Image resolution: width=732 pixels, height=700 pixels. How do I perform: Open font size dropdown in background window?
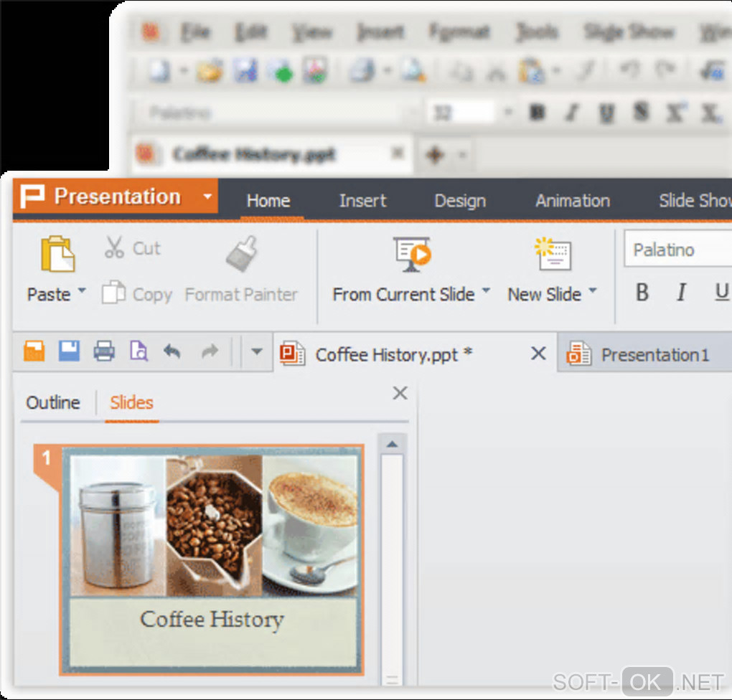click(508, 112)
